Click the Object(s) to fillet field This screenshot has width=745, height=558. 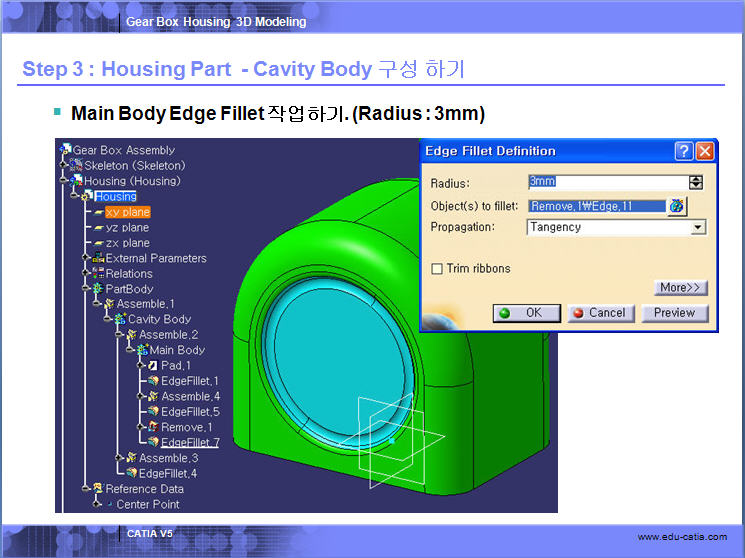point(595,206)
